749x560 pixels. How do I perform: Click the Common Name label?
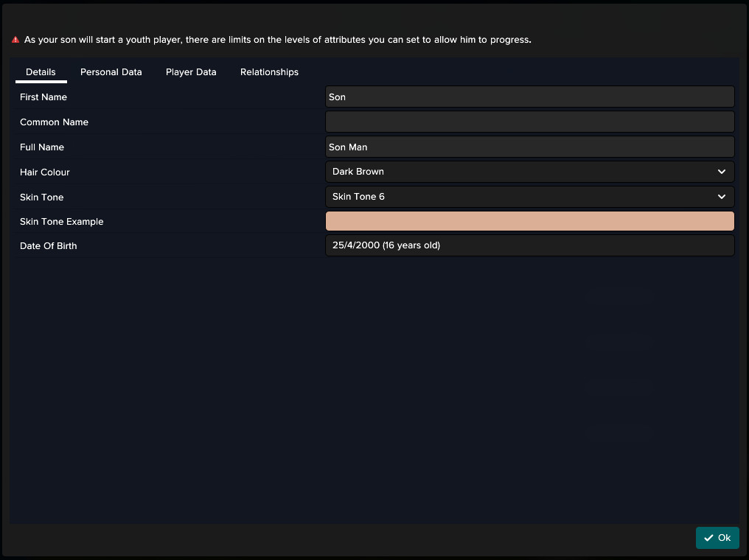(54, 122)
